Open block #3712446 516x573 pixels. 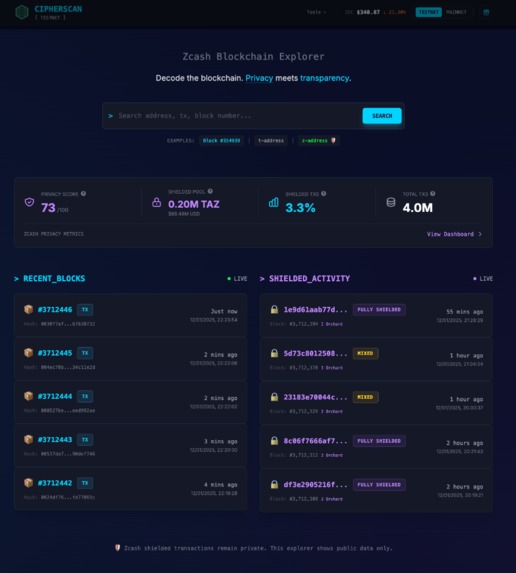55,310
